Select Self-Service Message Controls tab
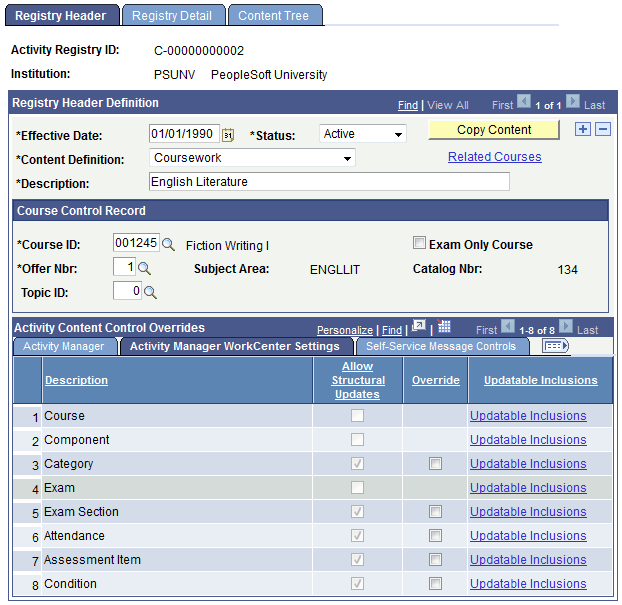This screenshot has width=622, height=605. pos(441,346)
